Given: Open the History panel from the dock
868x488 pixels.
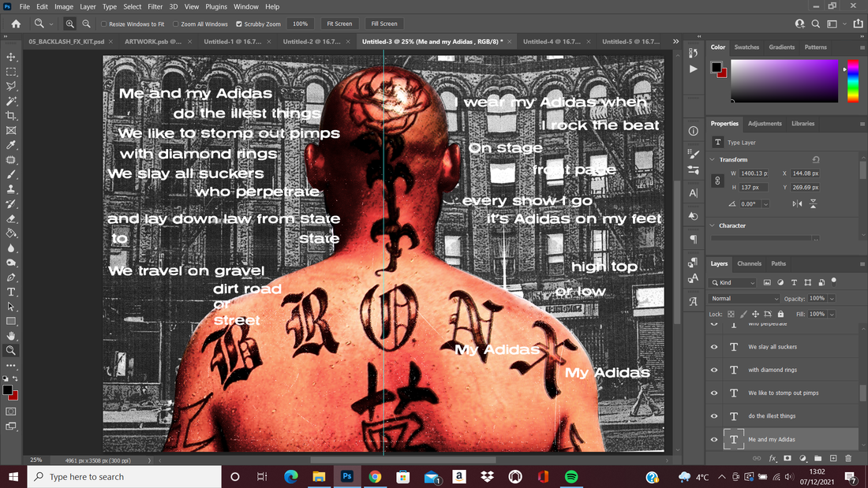Looking at the screenshot, I should (693, 53).
